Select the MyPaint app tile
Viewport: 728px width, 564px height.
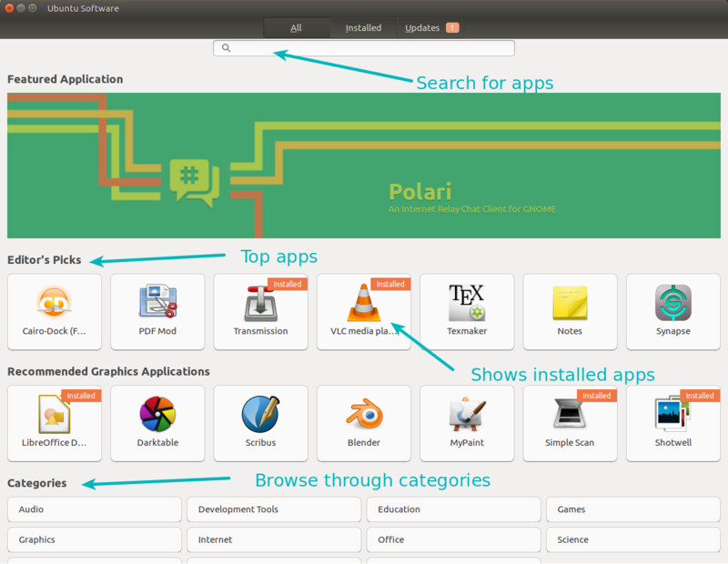(x=467, y=423)
